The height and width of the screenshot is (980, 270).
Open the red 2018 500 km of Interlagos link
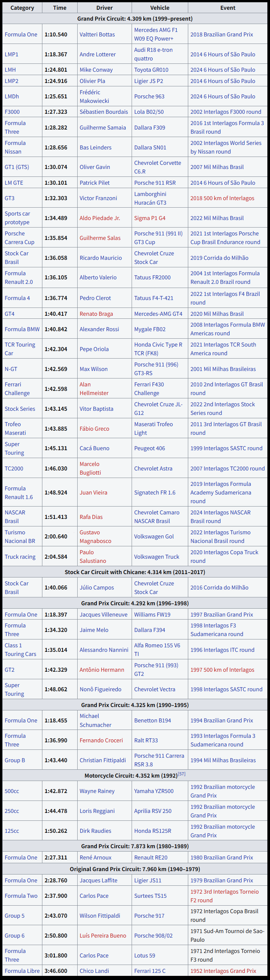[x=222, y=198]
